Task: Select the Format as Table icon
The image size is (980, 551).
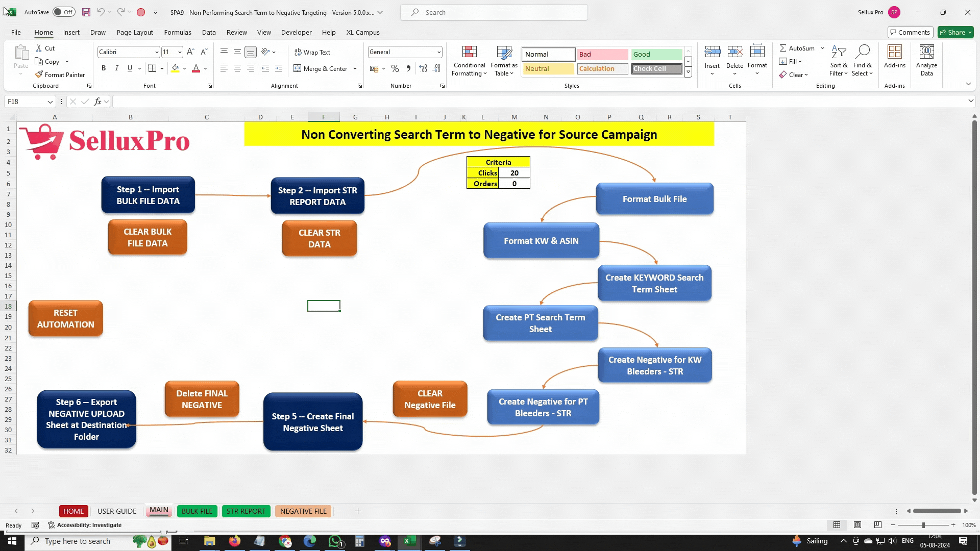Action: [x=504, y=60]
